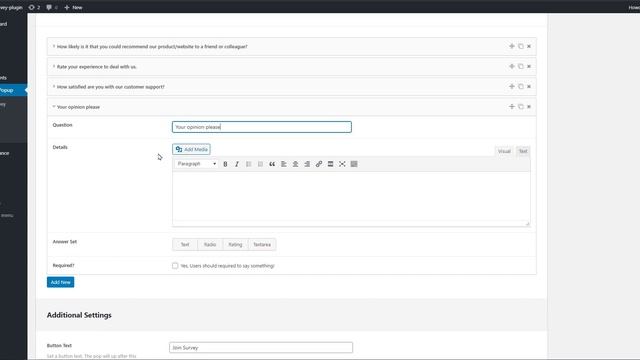This screenshot has height=360, width=640.
Task: Click the Italic formatting icon
Action: tap(237, 164)
